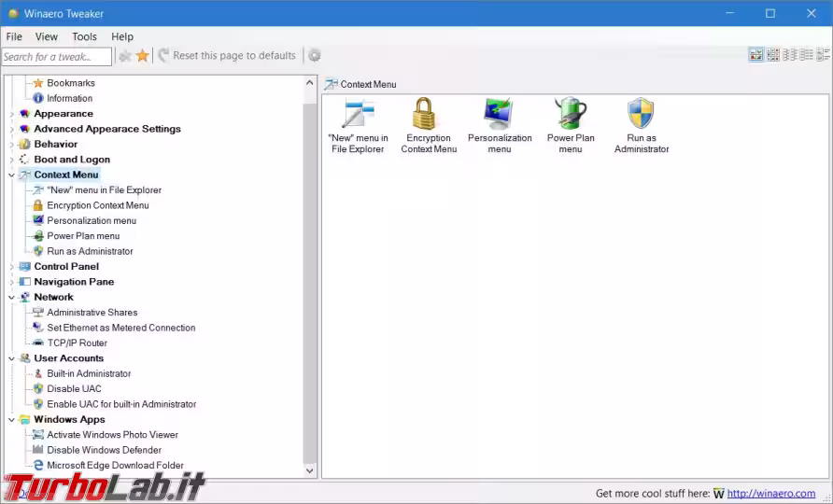Switch to the fourth view mode icon
Viewport: 833px width, 504px height.
[x=807, y=54]
